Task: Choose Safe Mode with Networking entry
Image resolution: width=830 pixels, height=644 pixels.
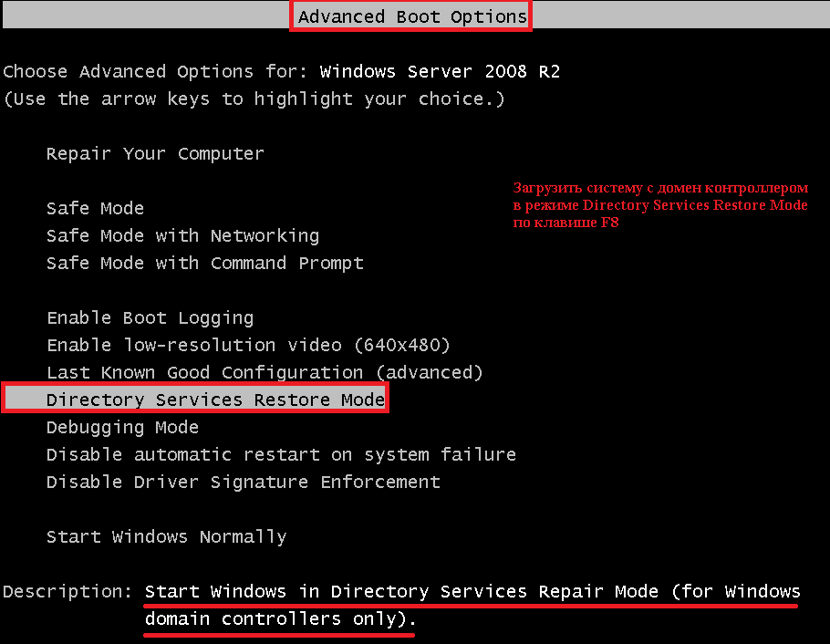Action: 182,235
